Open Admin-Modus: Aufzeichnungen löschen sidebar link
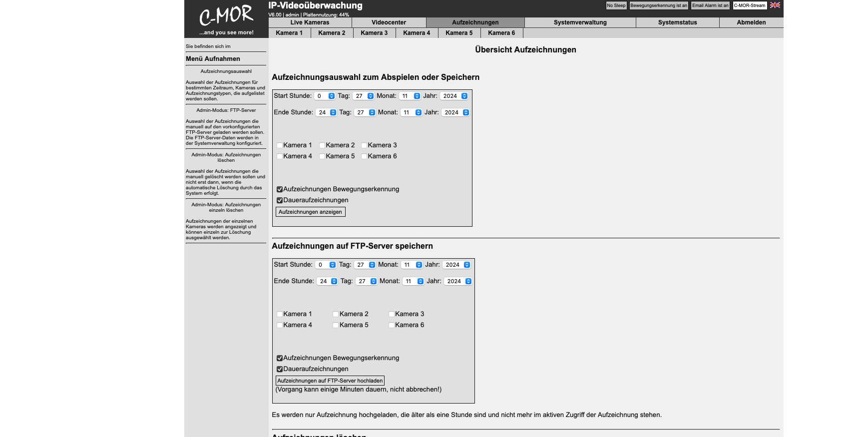Image resolution: width=868 pixels, height=437 pixels. coord(226,157)
